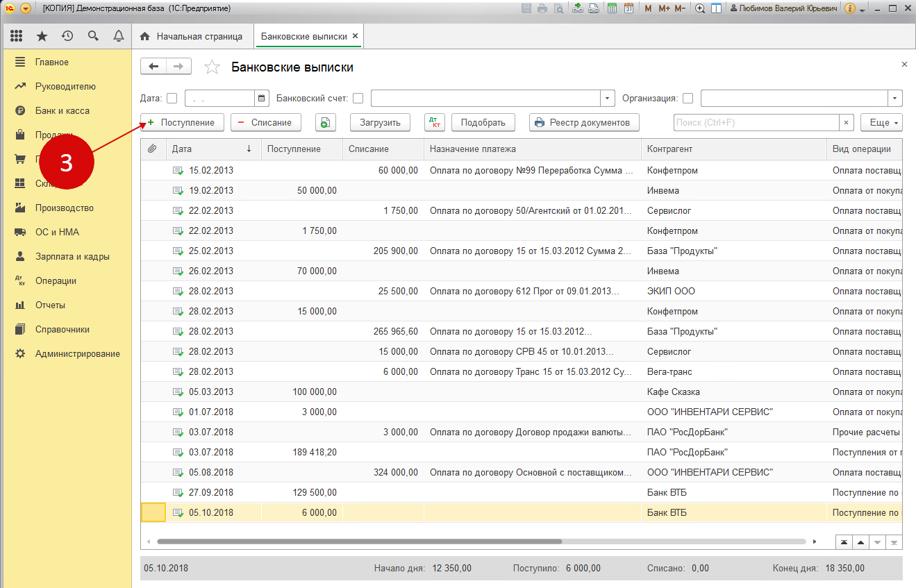
Task: Enable the Дата filter checkbox
Action: click(172, 98)
